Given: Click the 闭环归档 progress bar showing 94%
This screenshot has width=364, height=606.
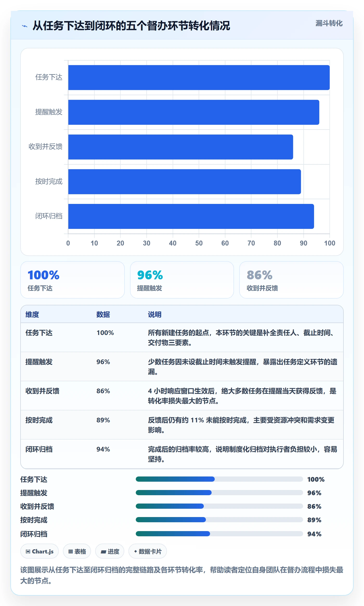Looking at the screenshot, I should coord(219,534).
